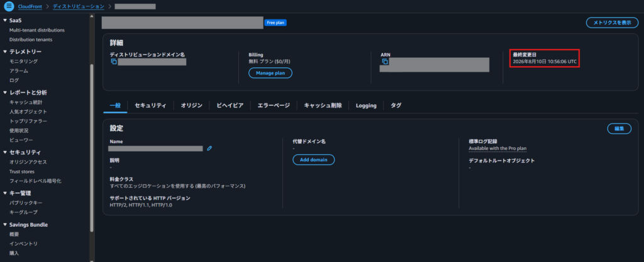The width and height of the screenshot is (644, 262).
Task: Copy the distribution domain name
Action: coord(114,62)
